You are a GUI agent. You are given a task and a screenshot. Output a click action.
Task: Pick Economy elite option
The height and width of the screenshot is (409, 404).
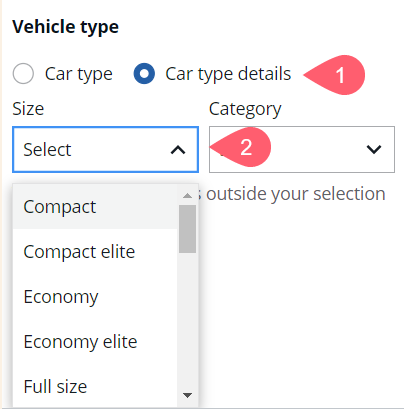coord(95,342)
